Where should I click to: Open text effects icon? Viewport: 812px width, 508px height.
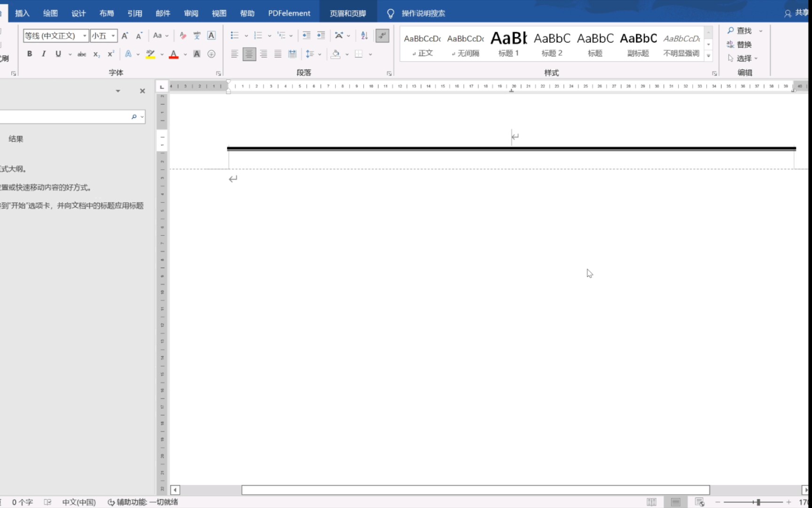pos(128,54)
